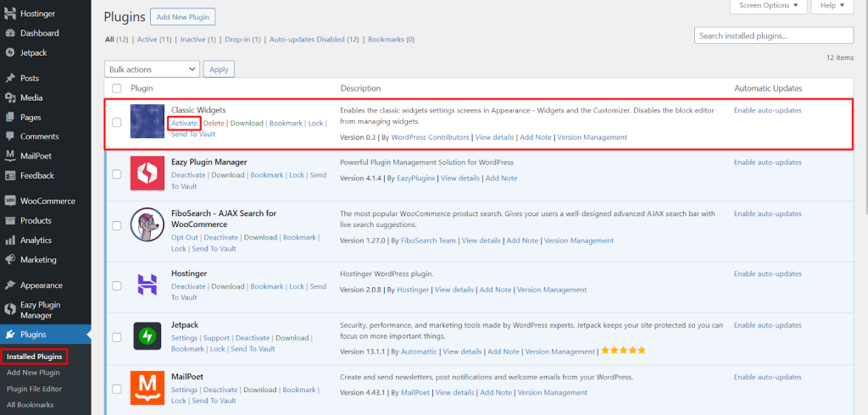Click the Jetpack lightning icon in sidebar
This screenshot has height=415, width=868.
pyautogui.click(x=10, y=53)
